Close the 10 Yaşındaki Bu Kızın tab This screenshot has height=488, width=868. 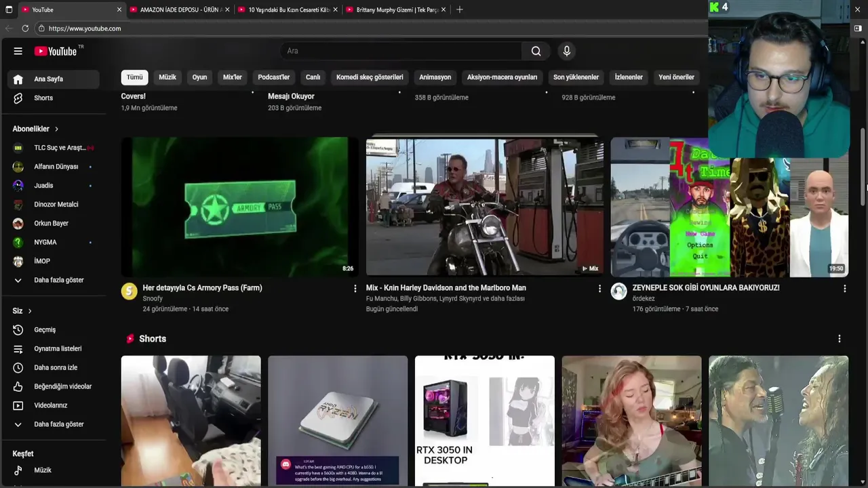(x=335, y=9)
